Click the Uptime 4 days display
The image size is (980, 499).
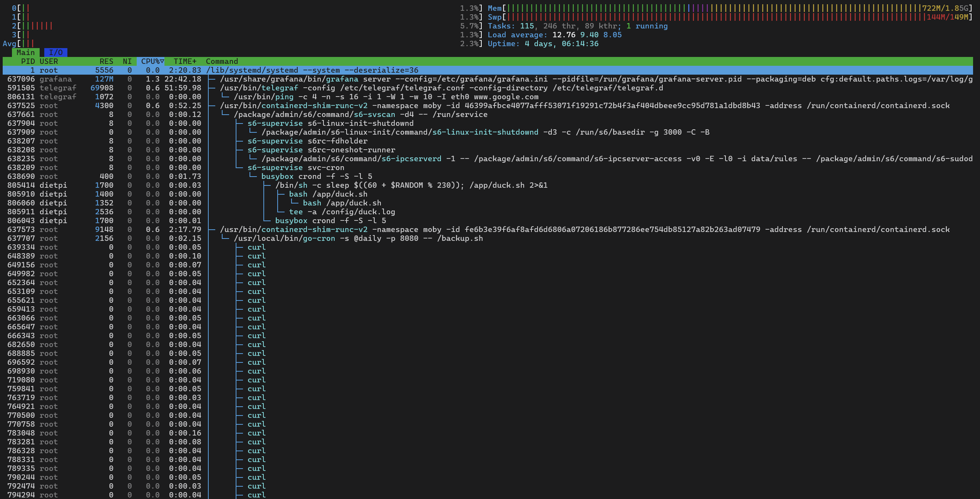pyautogui.click(x=543, y=43)
